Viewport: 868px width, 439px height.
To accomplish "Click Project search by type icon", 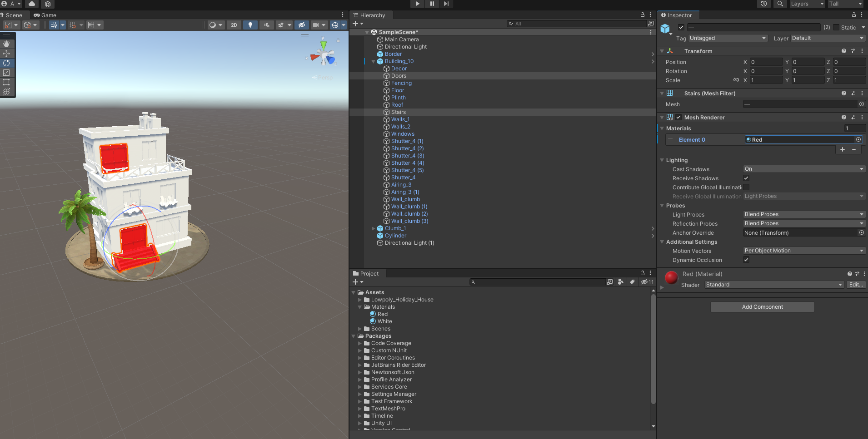I will coord(620,282).
